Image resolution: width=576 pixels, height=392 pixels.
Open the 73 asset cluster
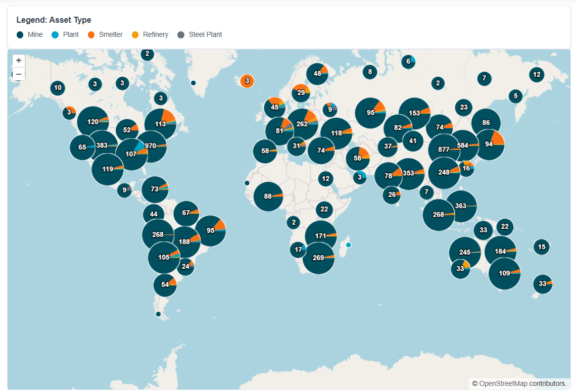155,189
